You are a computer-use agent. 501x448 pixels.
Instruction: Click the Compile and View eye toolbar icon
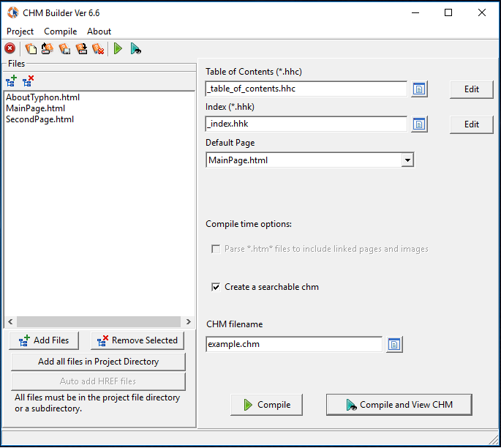point(135,48)
